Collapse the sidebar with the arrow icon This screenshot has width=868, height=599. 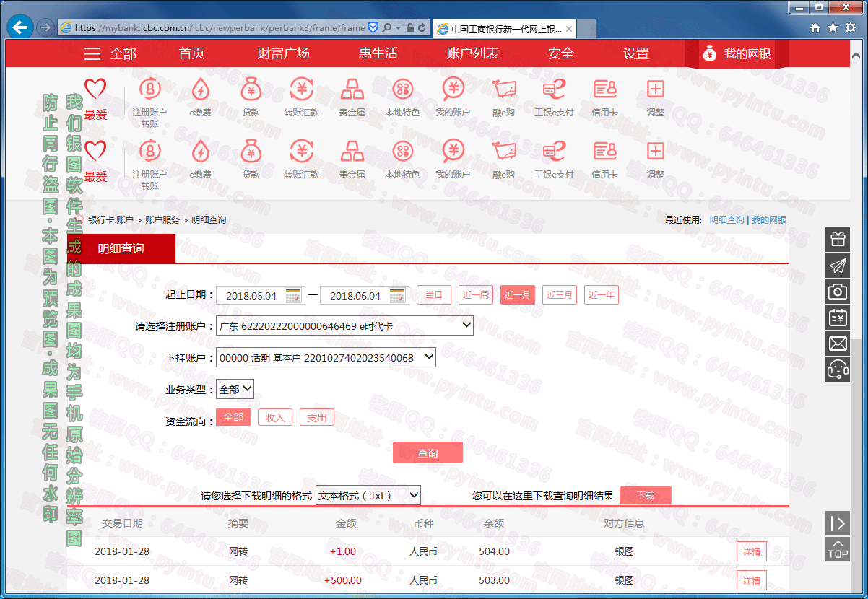click(838, 523)
